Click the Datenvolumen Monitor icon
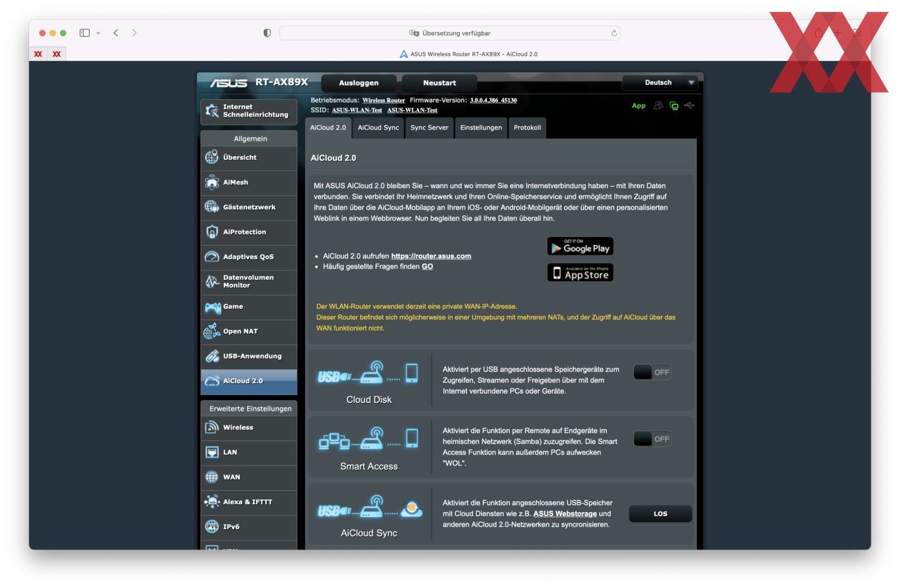The image size is (900, 588). point(212,281)
